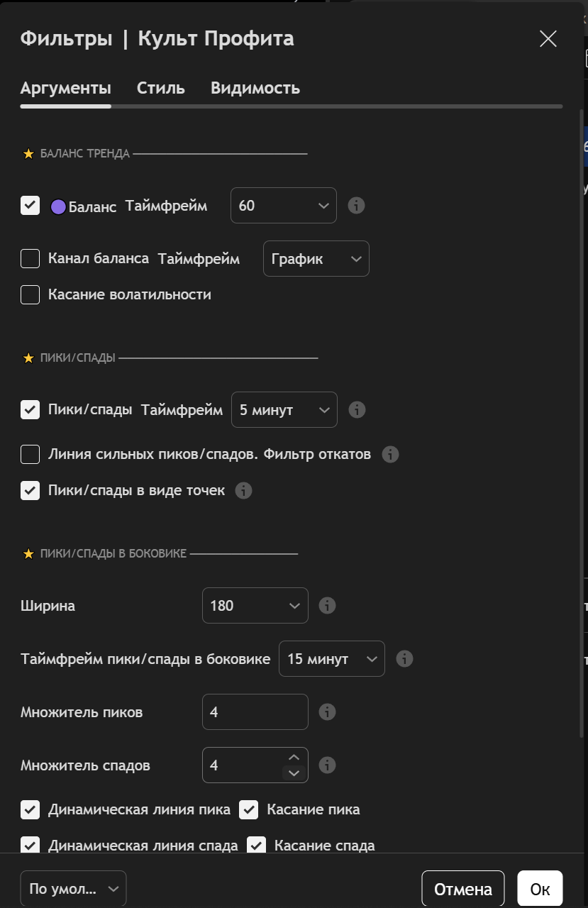588x908 pixels.
Task: Switch to the Стиль tab
Action: 161,89
